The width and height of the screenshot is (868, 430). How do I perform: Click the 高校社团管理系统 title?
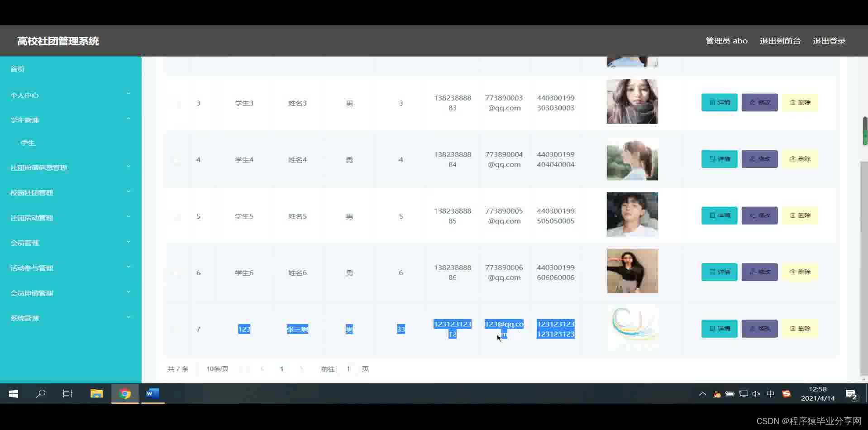click(x=58, y=41)
